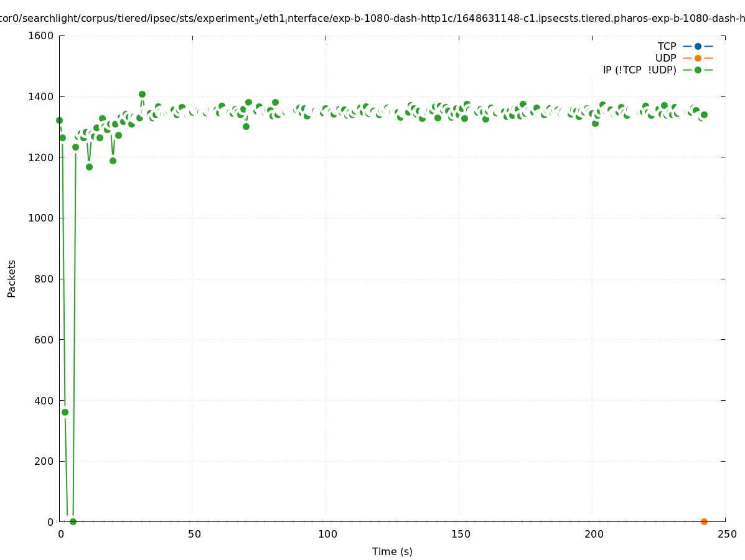Click the highest green peak above 1400 packets
745x560 pixels.
coord(142,94)
